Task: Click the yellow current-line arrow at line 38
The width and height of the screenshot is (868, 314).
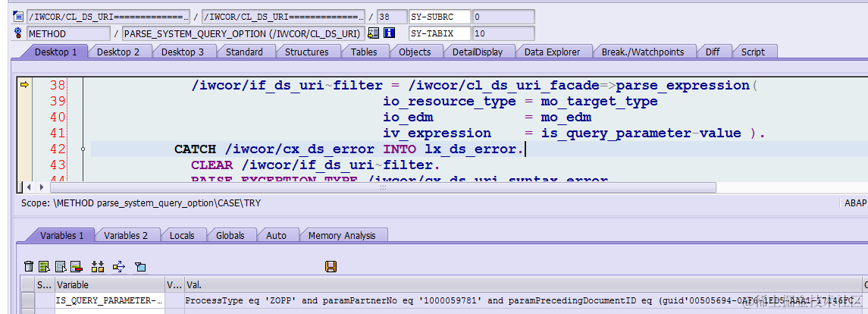Action: point(24,85)
